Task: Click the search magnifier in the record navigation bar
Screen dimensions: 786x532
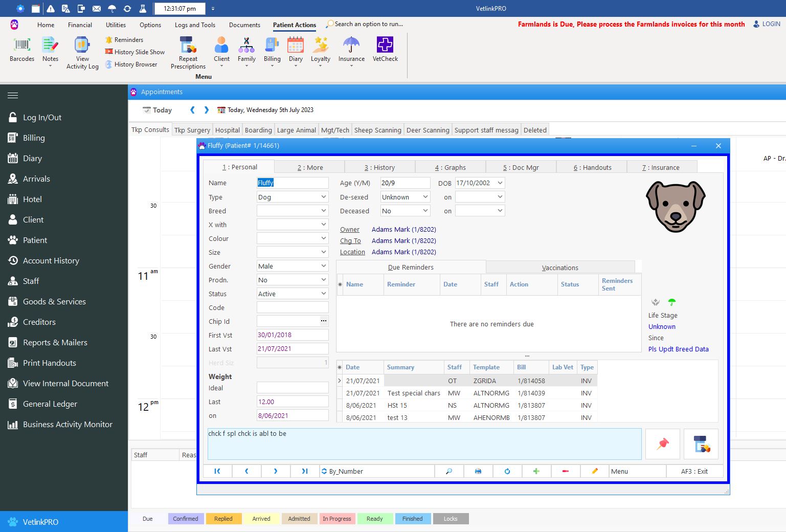Action: point(449,471)
